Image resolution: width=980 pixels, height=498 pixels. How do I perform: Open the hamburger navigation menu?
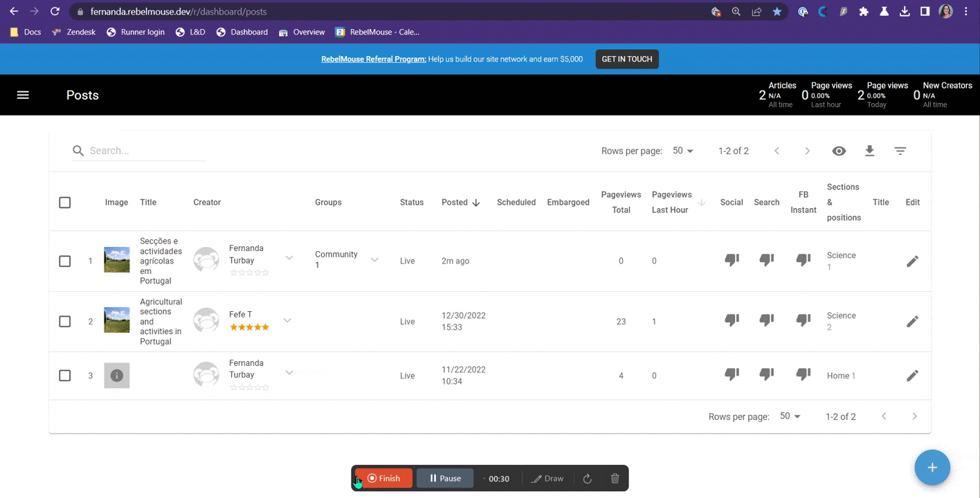(23, 95)
